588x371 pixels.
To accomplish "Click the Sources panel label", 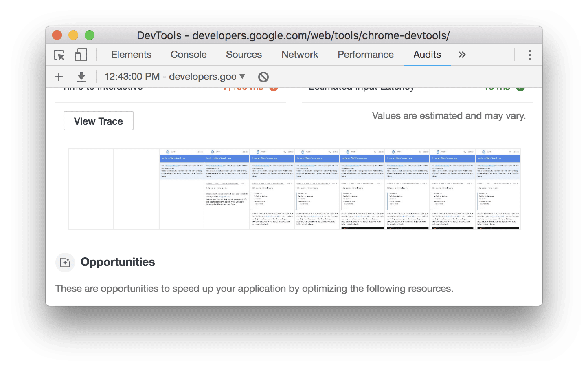I will [x=244, y=55].
